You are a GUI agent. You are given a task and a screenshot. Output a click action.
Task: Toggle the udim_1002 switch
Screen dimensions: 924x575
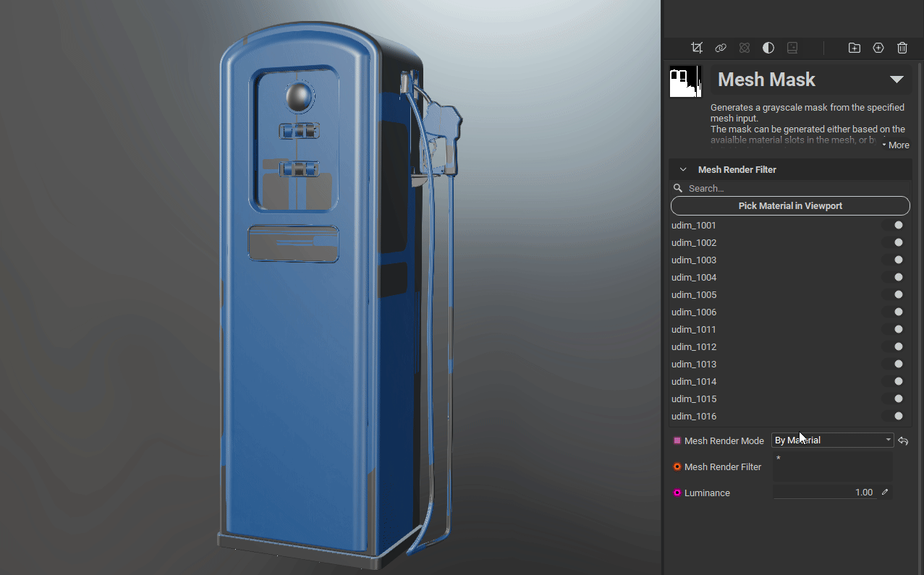click(x=894, y=242)
